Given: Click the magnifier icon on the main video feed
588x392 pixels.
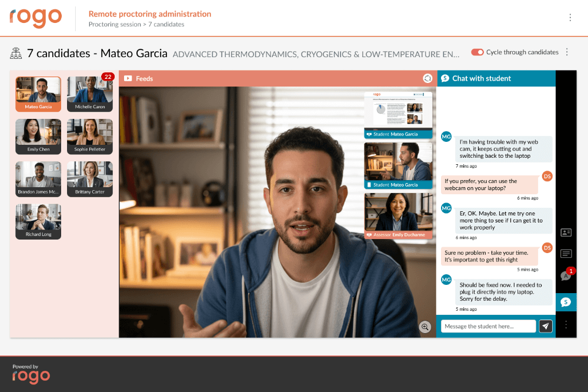Looking at the screenshot, I should [x=425, y=327].
